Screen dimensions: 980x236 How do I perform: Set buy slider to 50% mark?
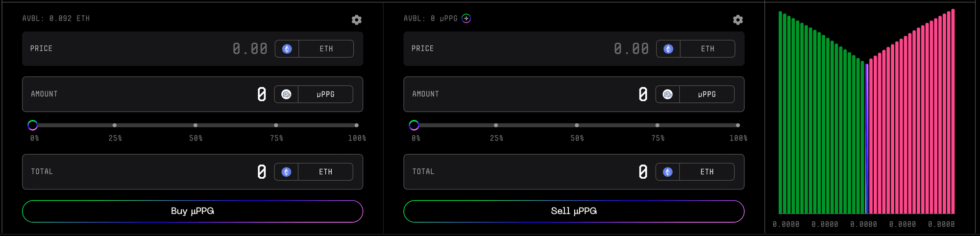(196, 125)
